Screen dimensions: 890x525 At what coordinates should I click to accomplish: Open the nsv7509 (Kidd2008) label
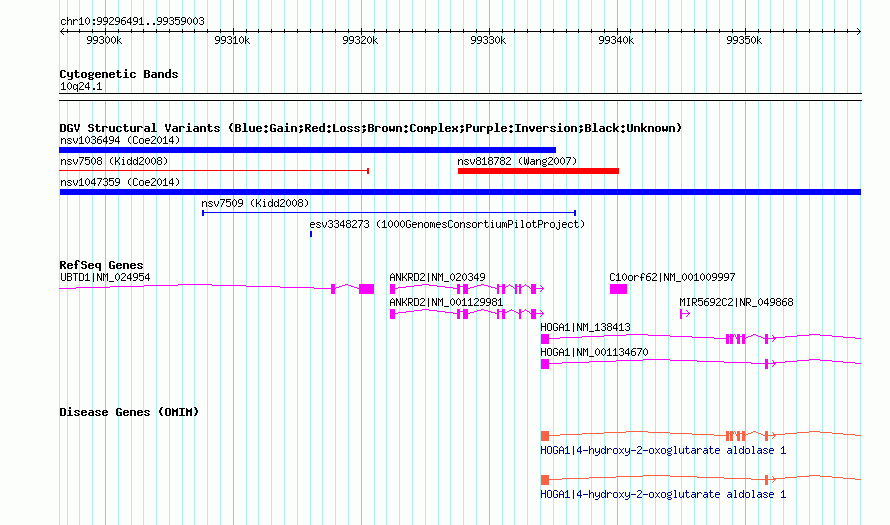(x=255, y=203)
